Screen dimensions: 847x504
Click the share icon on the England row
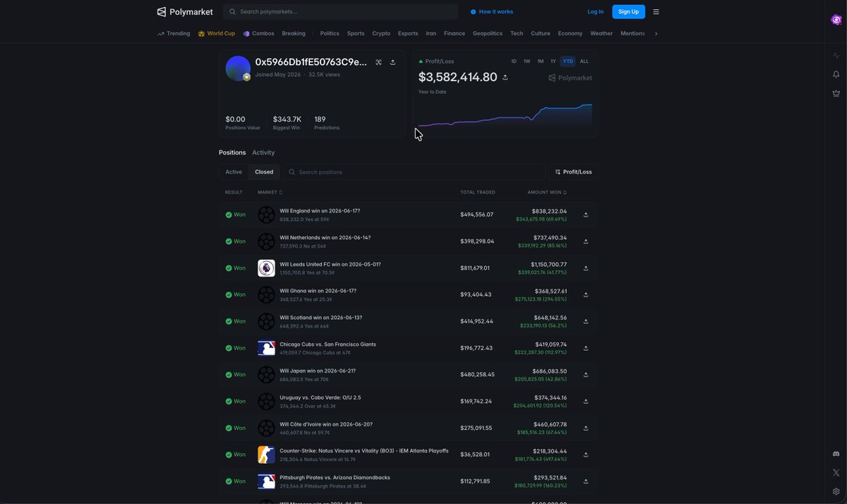pyautogui.click(x=586, y=215)
